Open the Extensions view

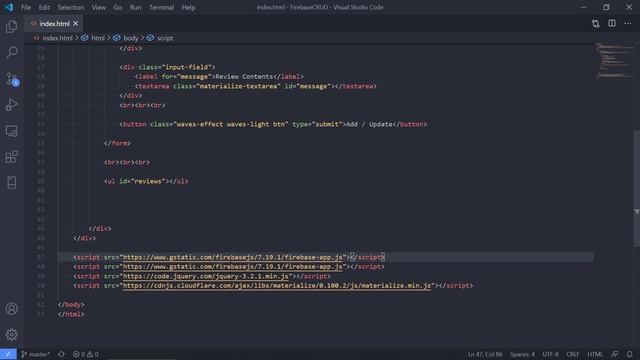tap(11, 157)
